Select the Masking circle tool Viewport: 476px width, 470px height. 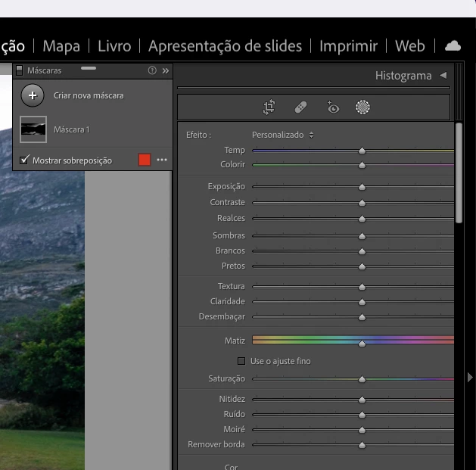click(x=362, y=107)
